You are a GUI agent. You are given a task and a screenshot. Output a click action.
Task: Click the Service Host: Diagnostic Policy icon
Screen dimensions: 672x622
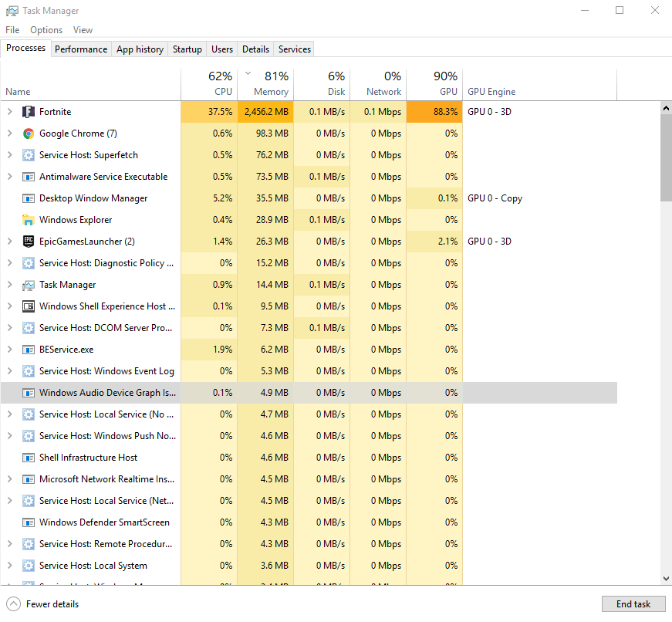29,263
